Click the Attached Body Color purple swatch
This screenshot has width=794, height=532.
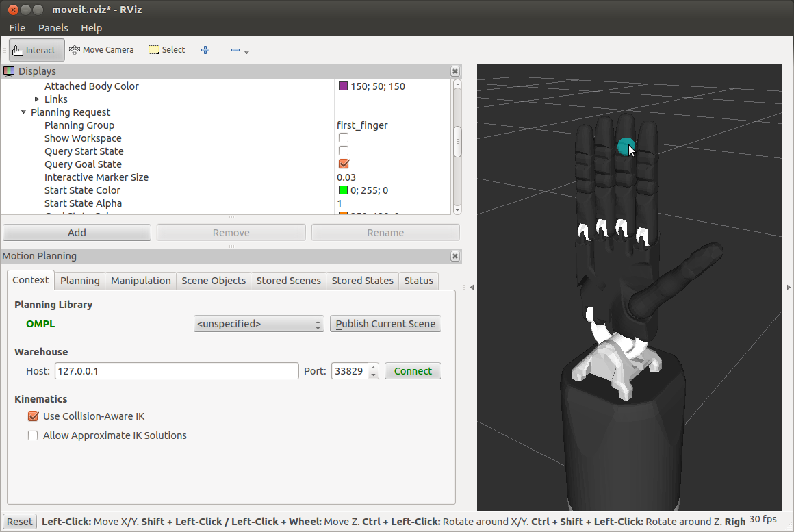point(343,86)
